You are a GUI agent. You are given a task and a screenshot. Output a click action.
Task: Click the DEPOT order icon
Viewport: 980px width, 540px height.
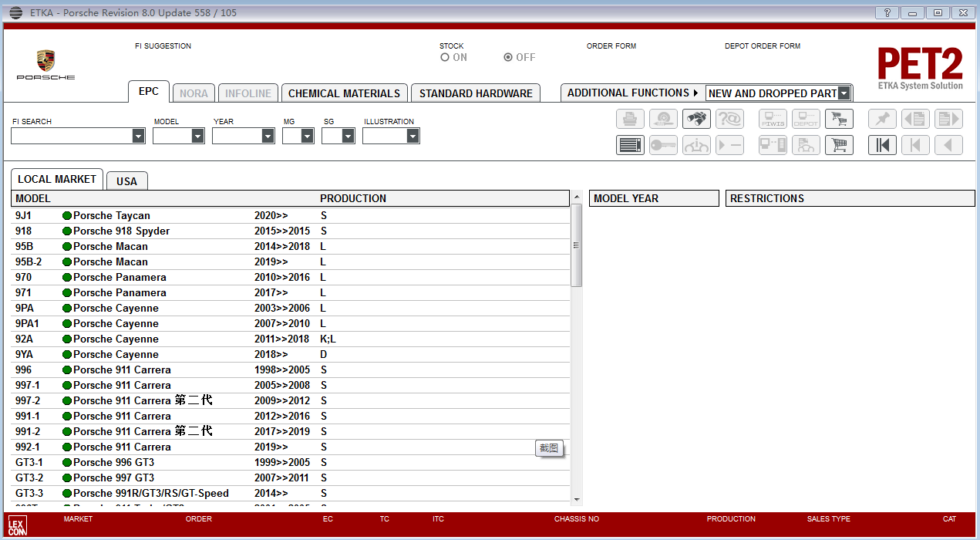[x=806, y=119]
